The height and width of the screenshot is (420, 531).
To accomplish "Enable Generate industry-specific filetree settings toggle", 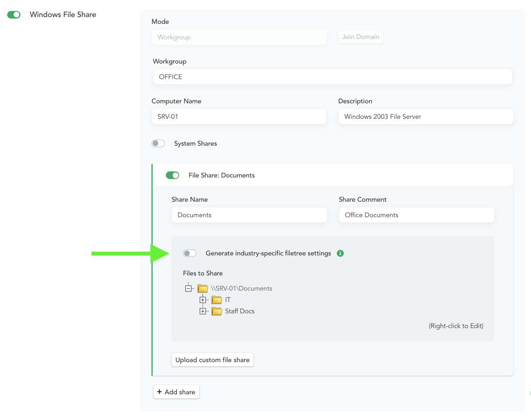I will 189,253.
